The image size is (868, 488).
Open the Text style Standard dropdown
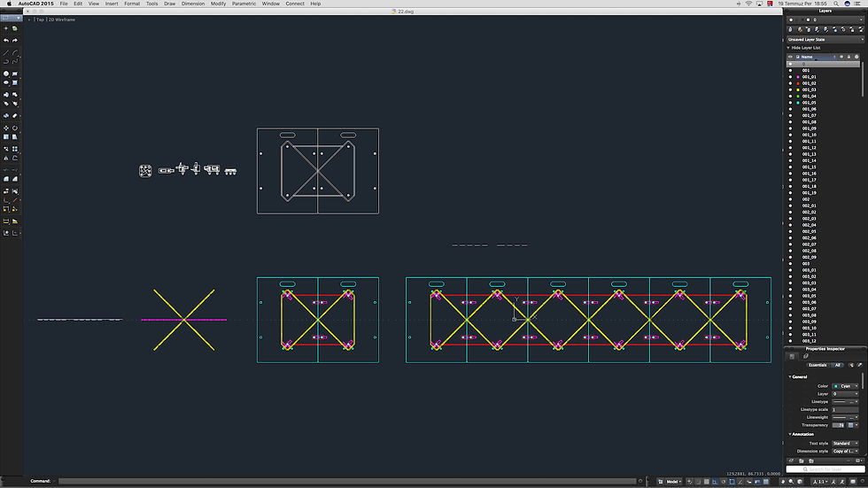[845, 443]
